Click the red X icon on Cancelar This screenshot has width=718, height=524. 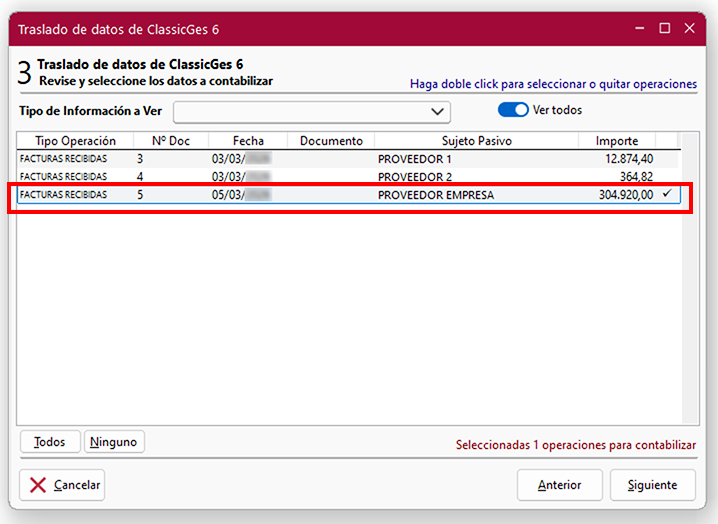point(38,485)
